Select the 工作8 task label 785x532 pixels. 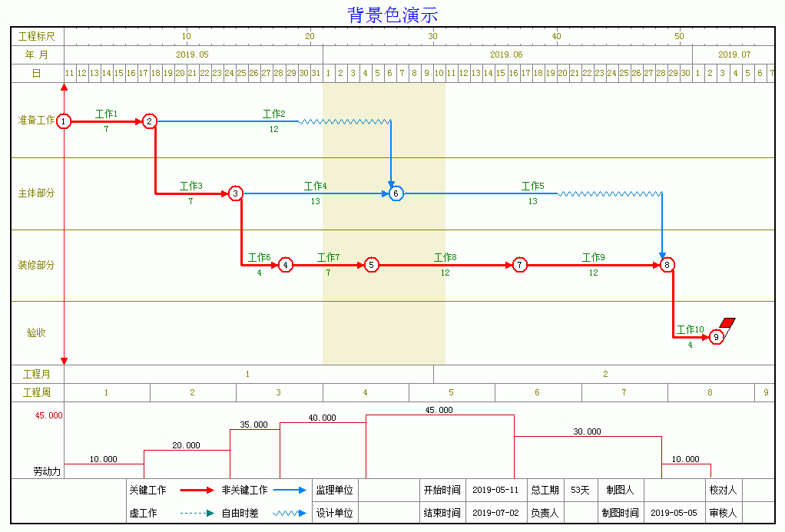point(445,257)
